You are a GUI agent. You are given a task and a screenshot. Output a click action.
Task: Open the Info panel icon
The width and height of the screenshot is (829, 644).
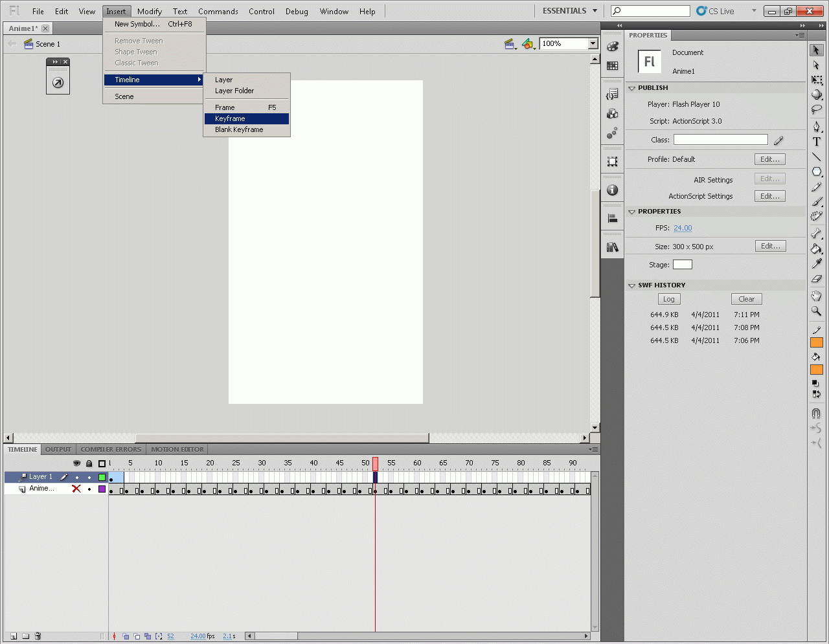pyautogui.click(x=612, y=190)
